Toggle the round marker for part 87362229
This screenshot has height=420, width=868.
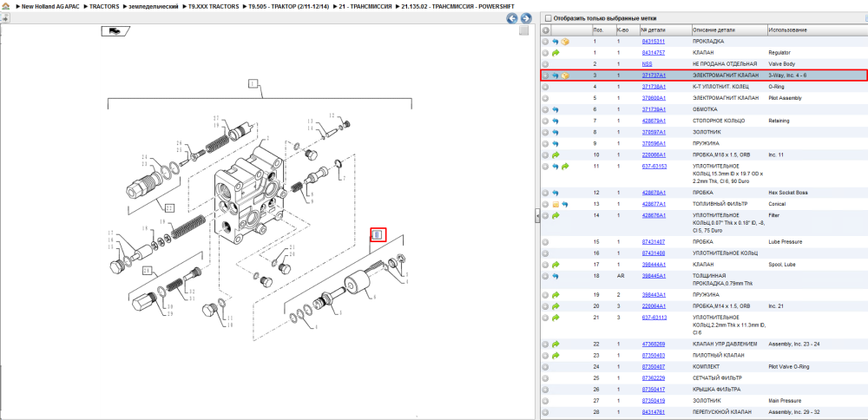[545, 378]
